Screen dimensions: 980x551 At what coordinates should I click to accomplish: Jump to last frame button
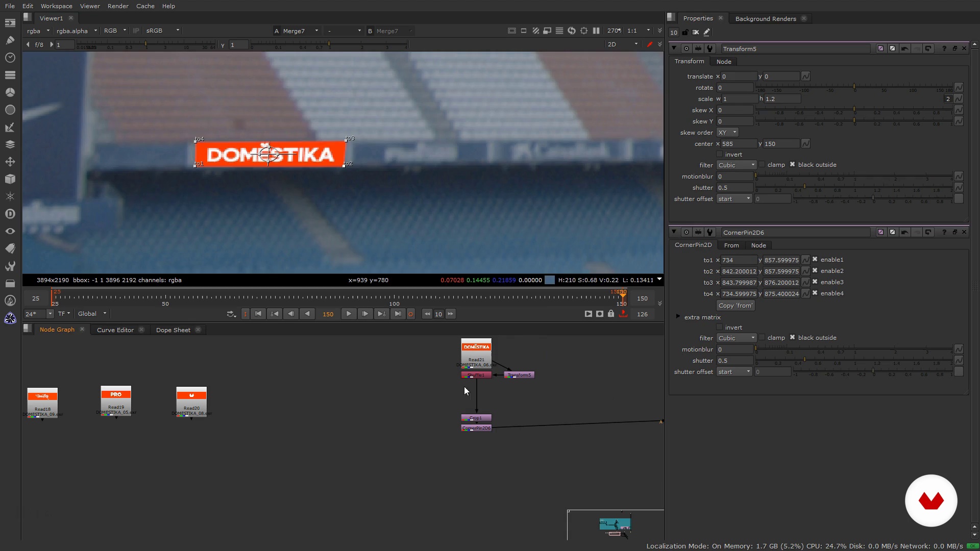(398, 314)
